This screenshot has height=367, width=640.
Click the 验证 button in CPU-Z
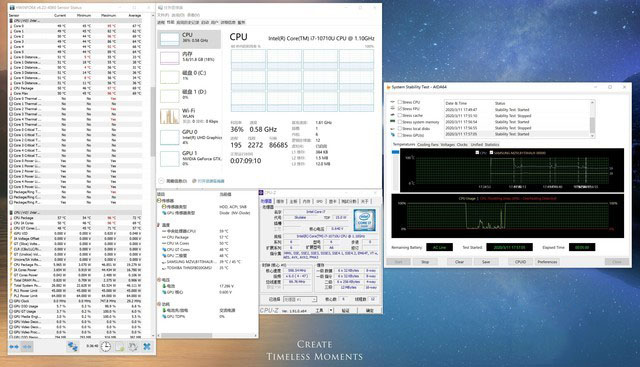tap(345, 310)
